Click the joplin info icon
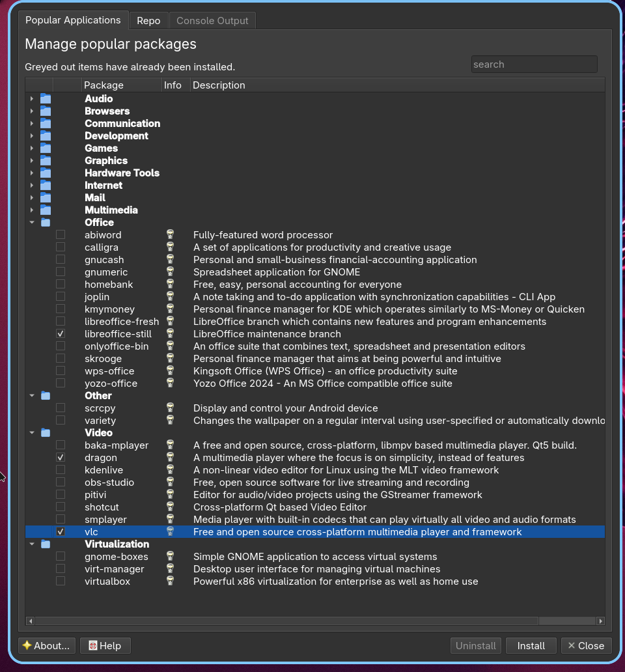 170,296
